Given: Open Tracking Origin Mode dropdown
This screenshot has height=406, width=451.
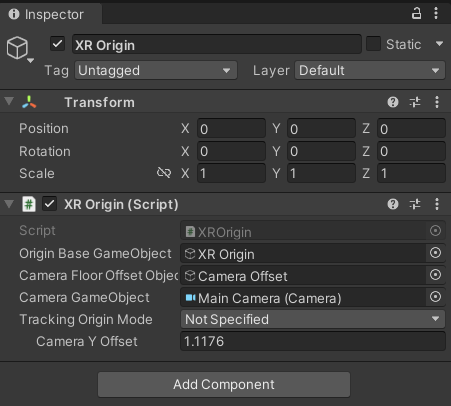Looking at the screenshot, I should click(313, 319).
